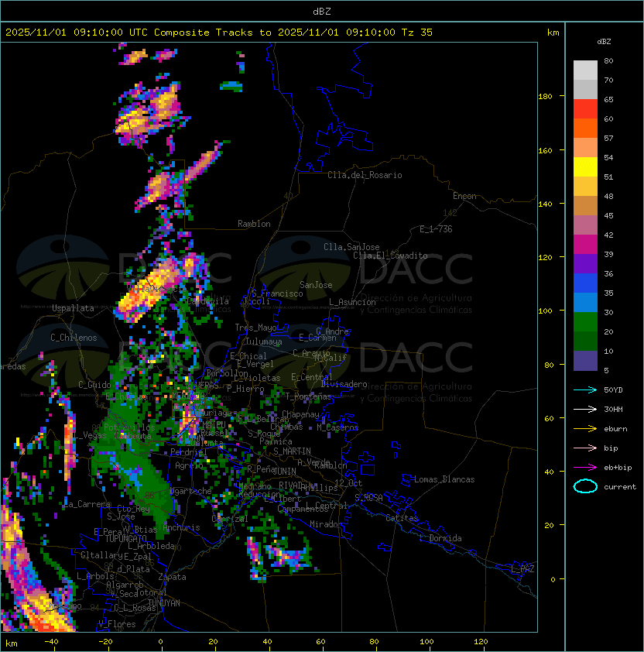This screenshot has width=644, height=652.
Task: Click the 'E_Chical' map label
Action: (x=248, y=356)
